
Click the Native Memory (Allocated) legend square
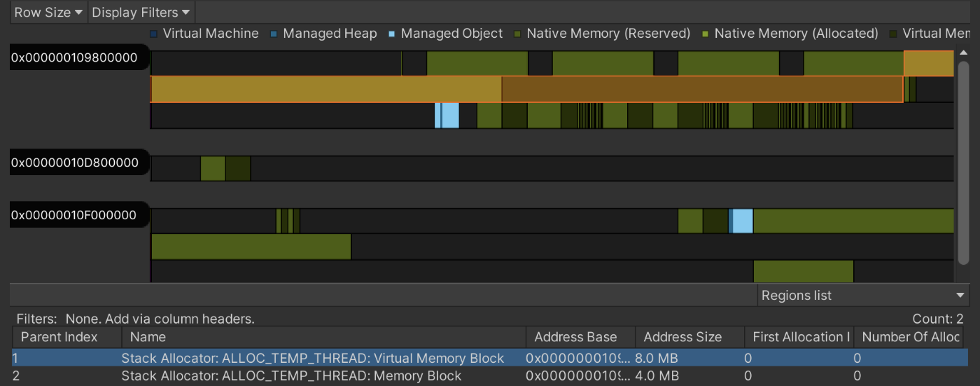tap(706, 34)
